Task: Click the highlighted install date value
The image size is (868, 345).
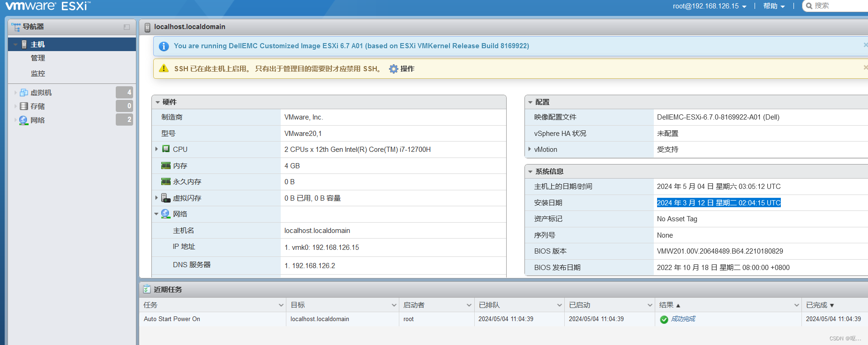Action: tap(719, 203)
